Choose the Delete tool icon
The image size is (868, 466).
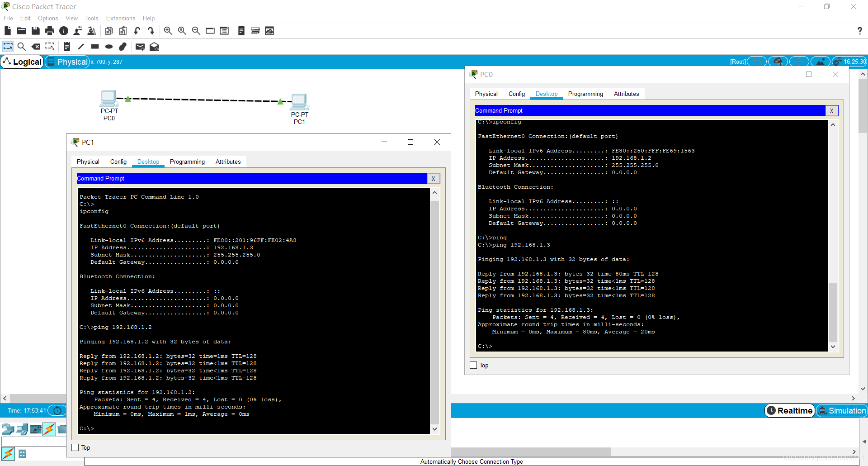point(36,47)
